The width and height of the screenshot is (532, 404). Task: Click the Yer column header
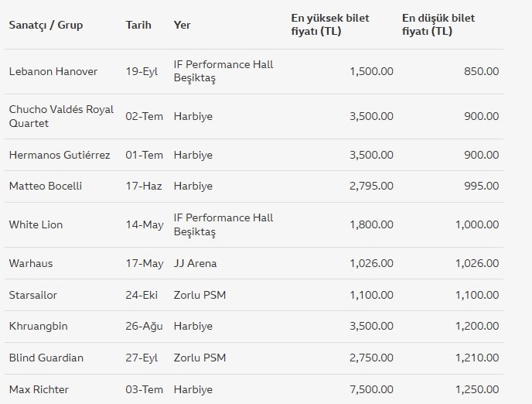tap(182, 25)
